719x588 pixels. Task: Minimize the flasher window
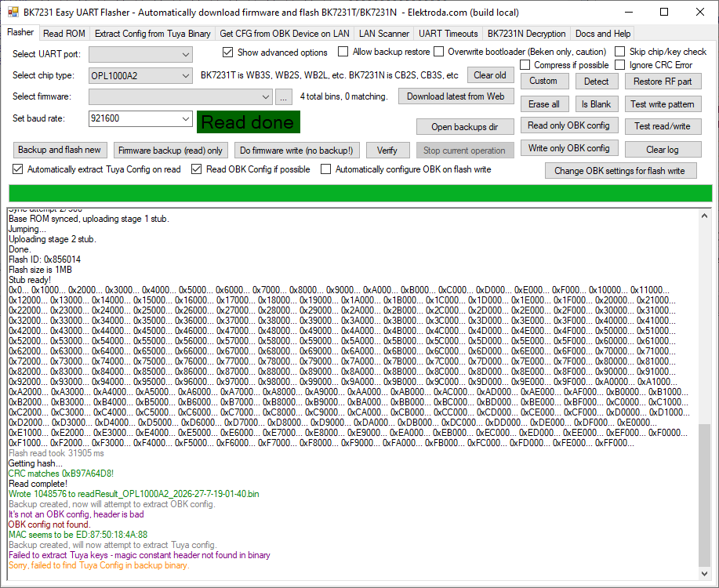point(628,12)
